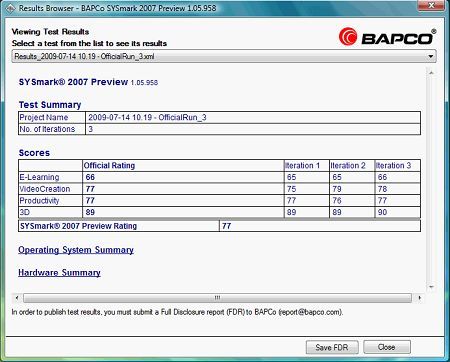The image size is (450, 362).
Task: Open the Operating System Summary link
Action: point(76,250)
